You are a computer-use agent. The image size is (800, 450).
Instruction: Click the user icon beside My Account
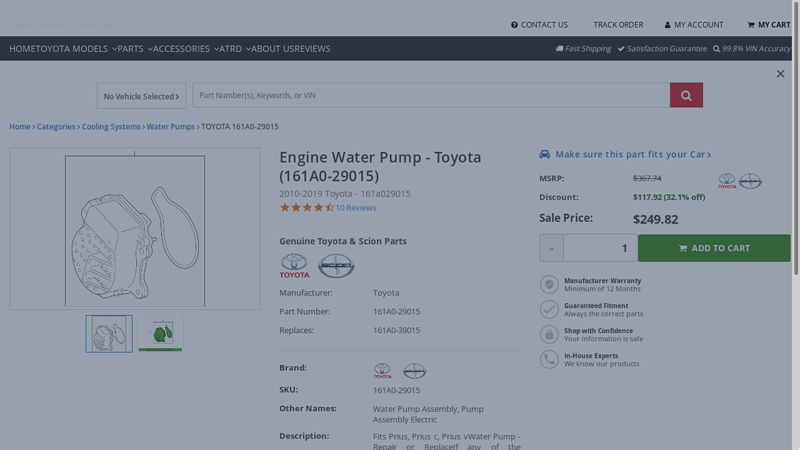(x=667, y=25)
